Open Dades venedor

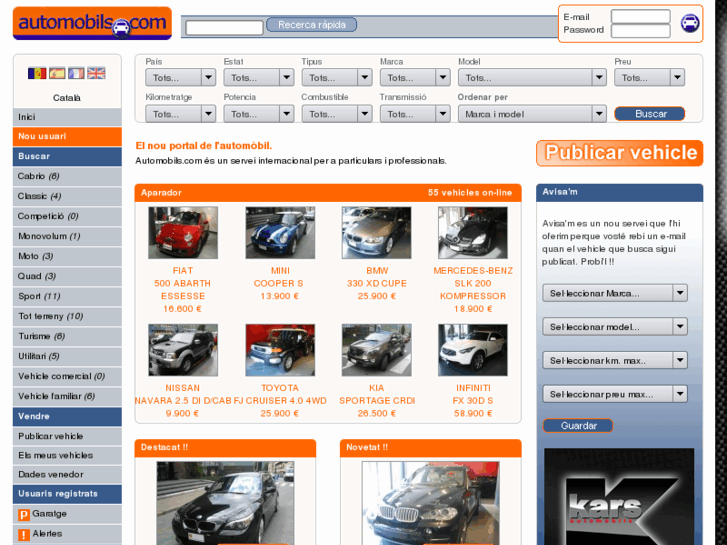(67, 474)
